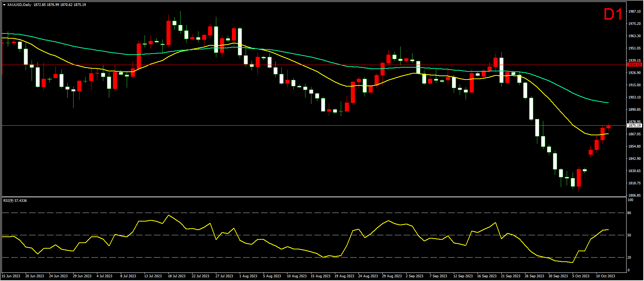The image size is (644, 281).
Task: Click the 15 Jun 2023 date label
Action: pyautogui.click(x=11, y=276)
